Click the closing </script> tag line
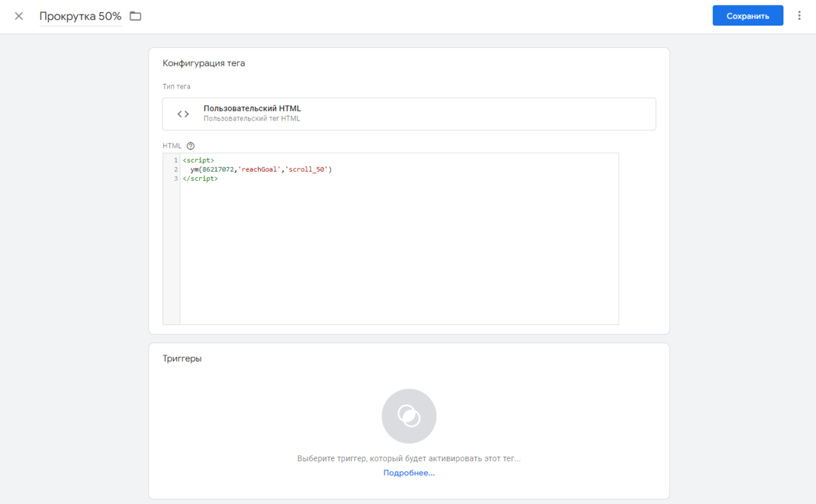This screenshot has height=504, width=816. pyautogui.click(x=200, y=178)
